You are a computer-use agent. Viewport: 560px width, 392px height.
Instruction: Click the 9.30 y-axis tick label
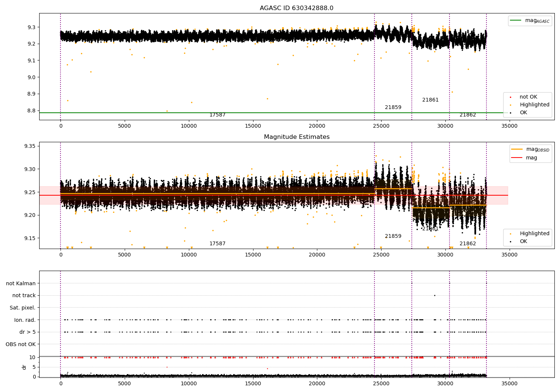(30, 169)
